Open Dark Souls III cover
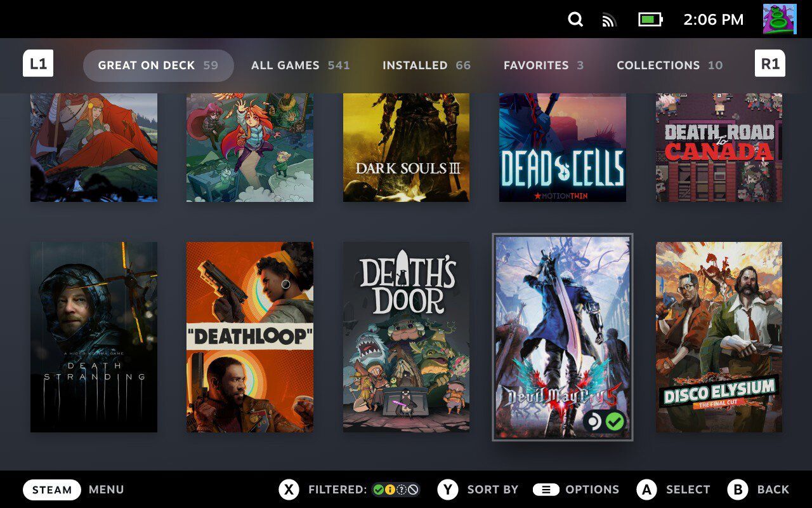This screenshot has width=812, height=508. point(407,147)
